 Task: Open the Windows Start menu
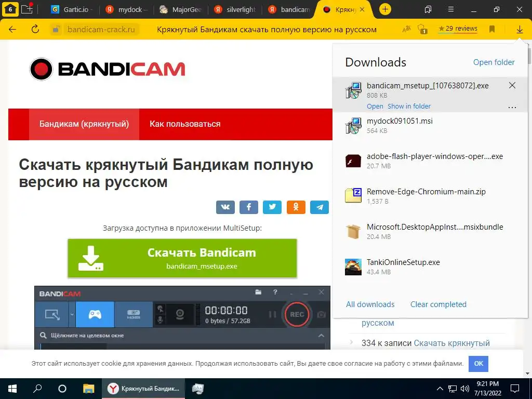pyautogui.click(x=12, y=389)
